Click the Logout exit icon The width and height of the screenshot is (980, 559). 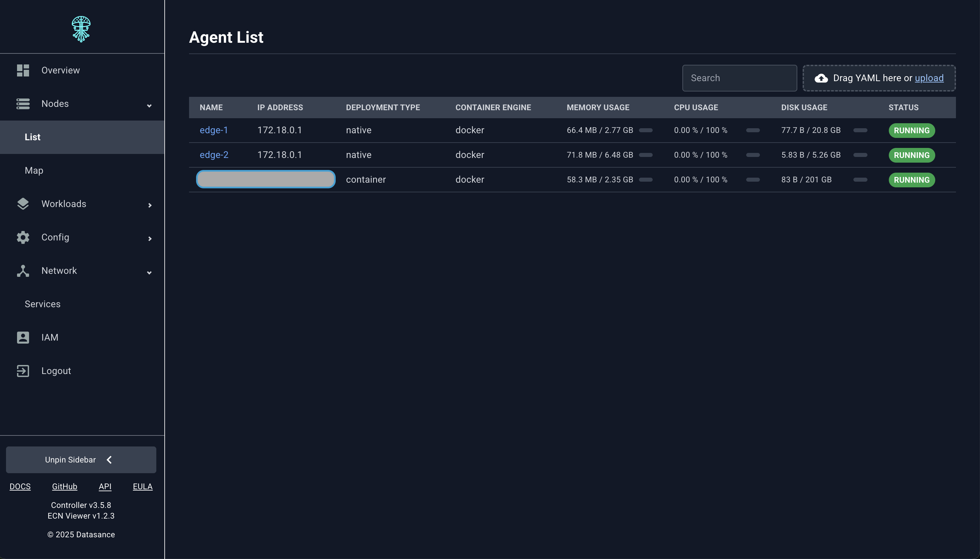pyautogui.click(x=22, y=370)
